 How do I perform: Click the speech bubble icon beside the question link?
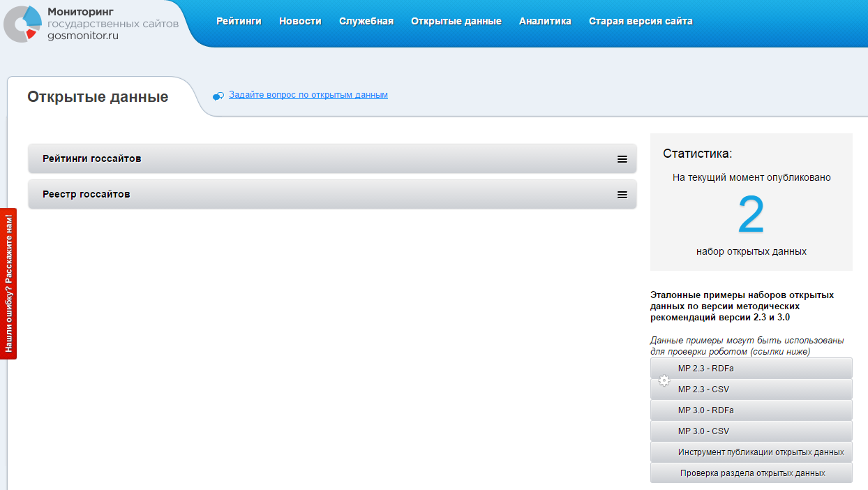click(x=218, y=96)
